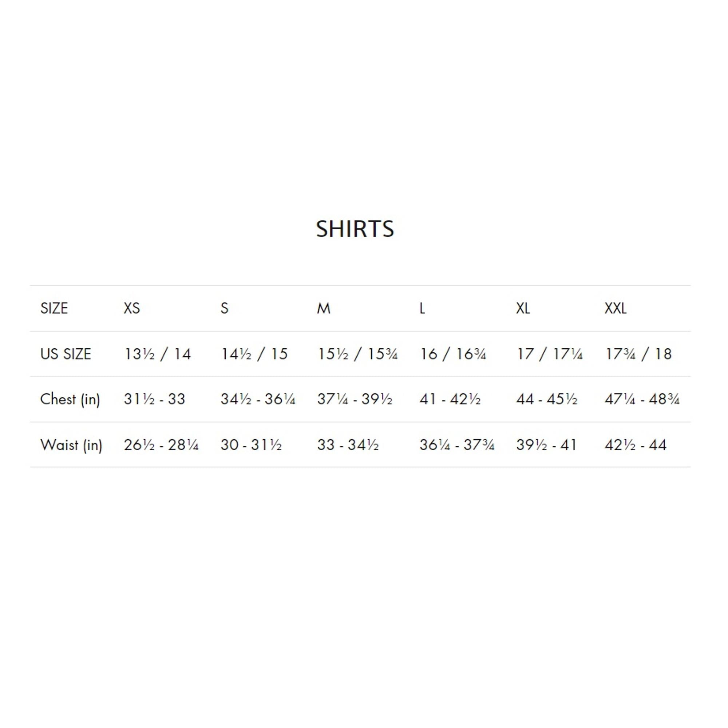Viewport: 728px width, 728px height.
Task: Click the 13½ / 14 US size cell
Action: 157,354
